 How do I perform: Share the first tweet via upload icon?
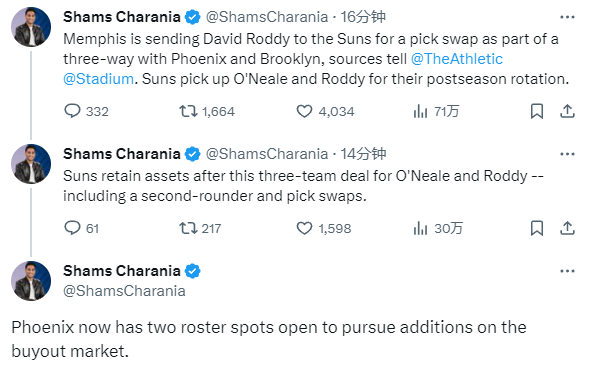(567, 111)
